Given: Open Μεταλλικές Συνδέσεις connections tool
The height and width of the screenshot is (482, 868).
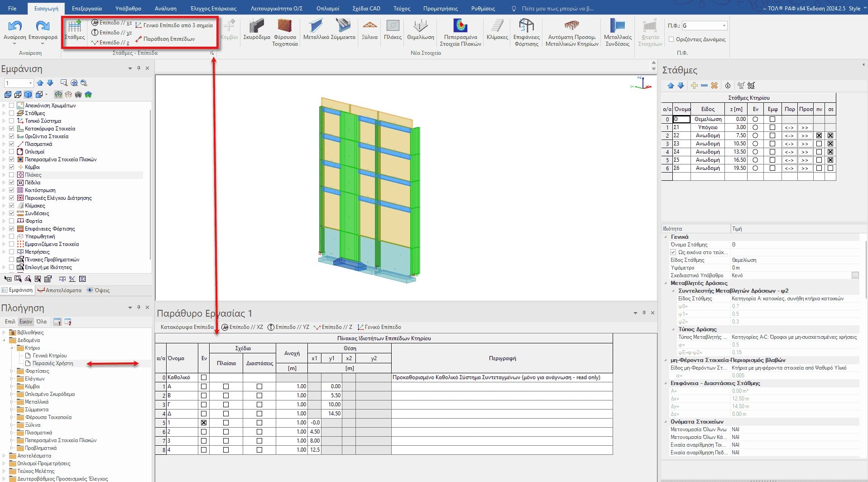Looking at the screenshot, I should (618, 27).
